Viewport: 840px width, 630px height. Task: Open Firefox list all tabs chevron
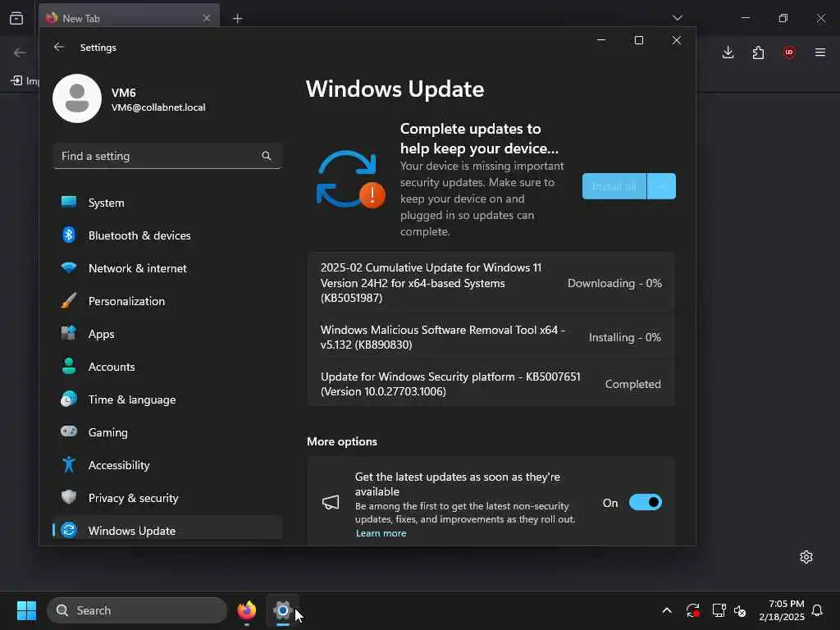(x=677, y=18)
